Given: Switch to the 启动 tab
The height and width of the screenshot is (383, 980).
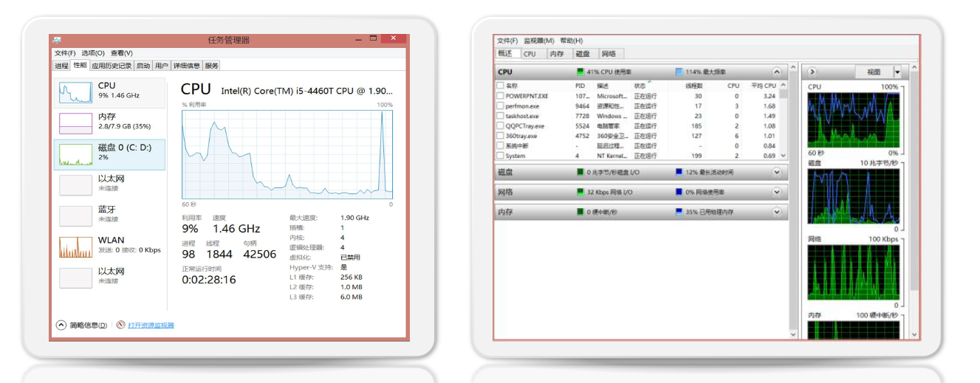Looking at the screenshot, I should tap(143, 66).
